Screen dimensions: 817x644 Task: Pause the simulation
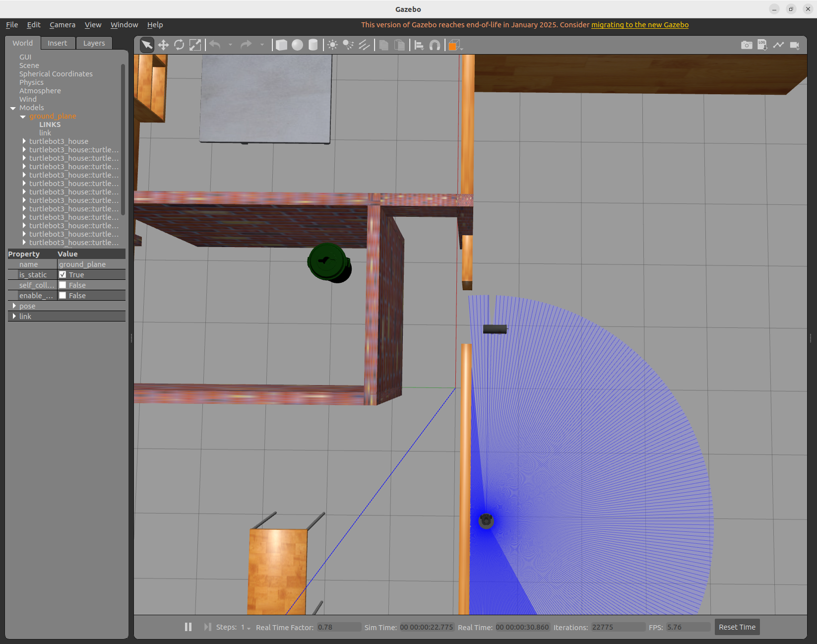click(x=188, y=627)
